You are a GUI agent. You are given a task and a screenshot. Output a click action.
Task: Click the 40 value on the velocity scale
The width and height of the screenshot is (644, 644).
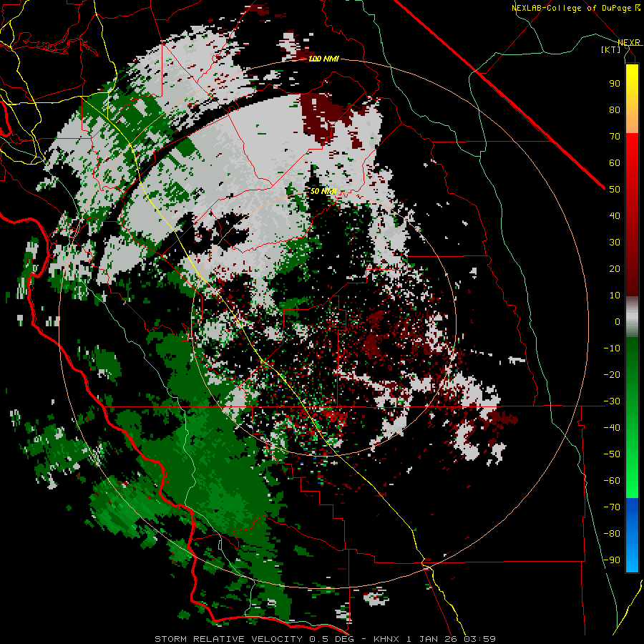[x=615, y=215]
